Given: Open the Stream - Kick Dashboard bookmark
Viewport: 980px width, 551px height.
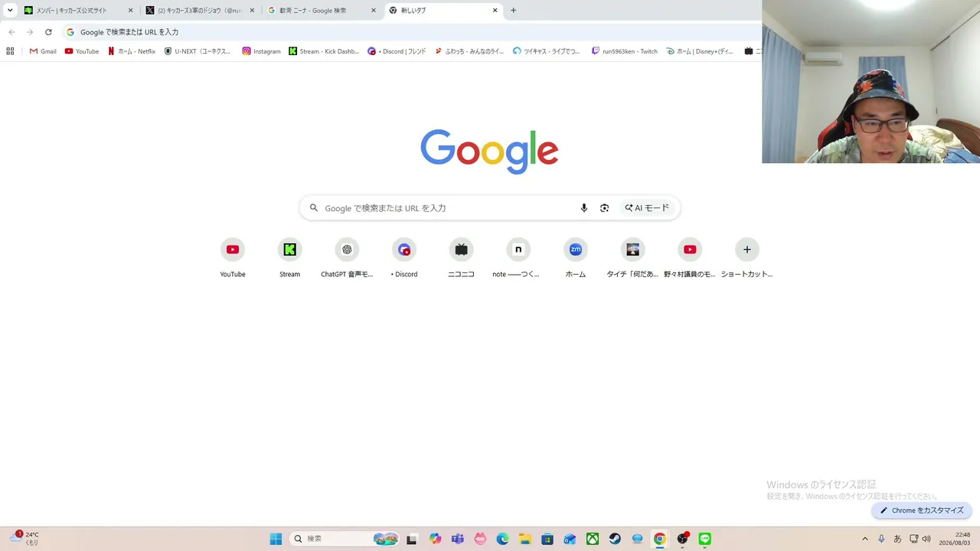Looking at the screenshot, I should pyautogui.click(x=324, y=51).
